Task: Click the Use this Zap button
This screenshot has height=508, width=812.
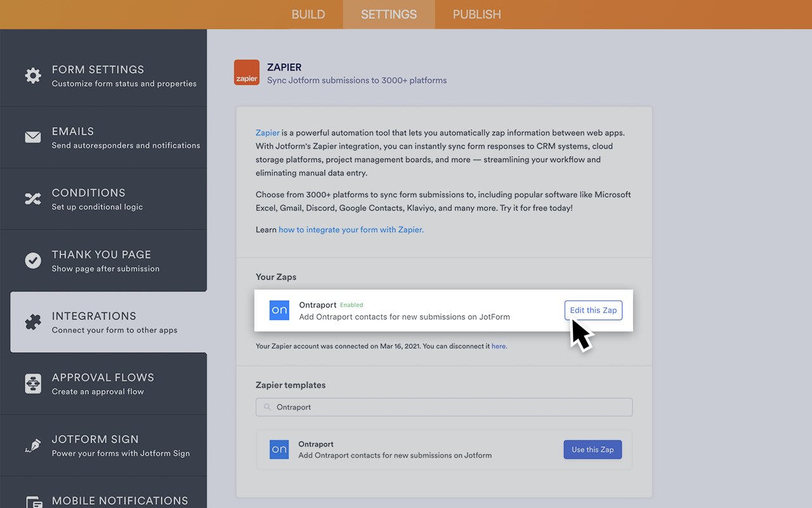Action: [x=593, y=449]
